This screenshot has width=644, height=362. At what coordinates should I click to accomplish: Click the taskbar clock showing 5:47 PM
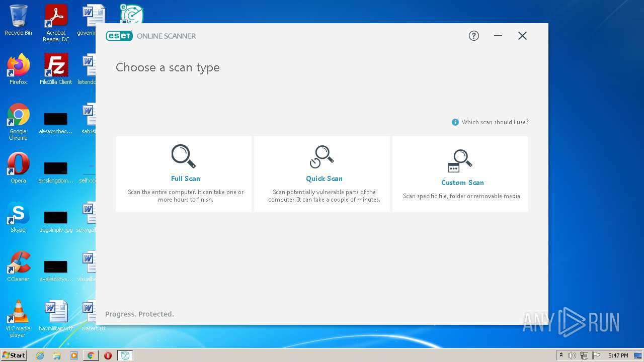[x=618, y=355]
